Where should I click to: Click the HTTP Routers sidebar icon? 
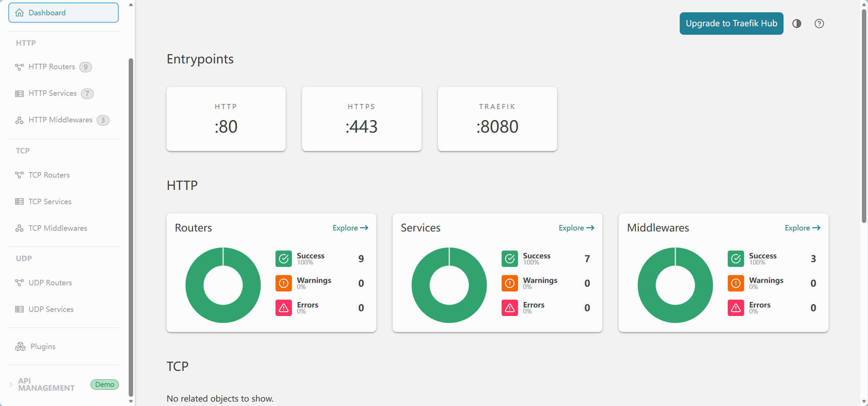click(19, 67)
